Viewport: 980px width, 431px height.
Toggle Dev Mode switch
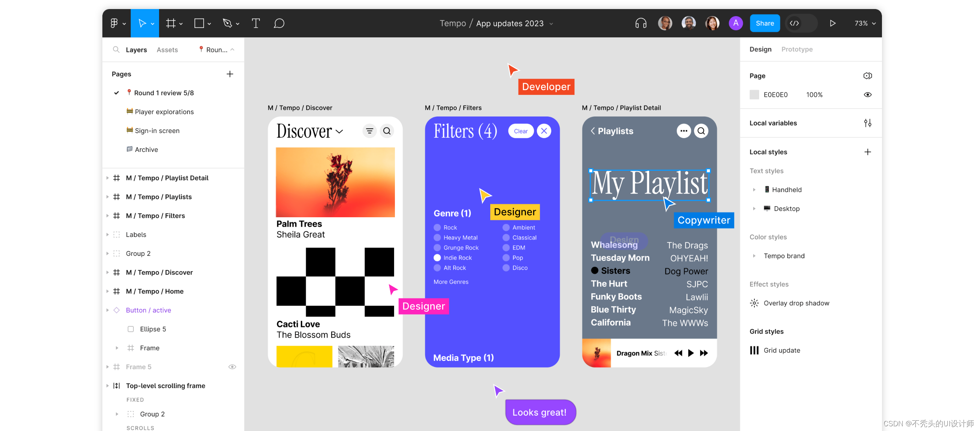801,23
